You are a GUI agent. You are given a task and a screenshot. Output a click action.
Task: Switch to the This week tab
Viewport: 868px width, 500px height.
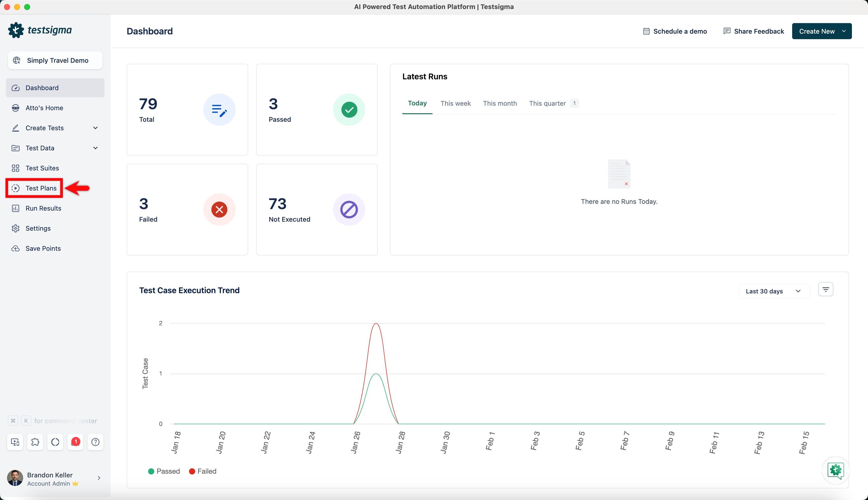click(x=455, y=103)
